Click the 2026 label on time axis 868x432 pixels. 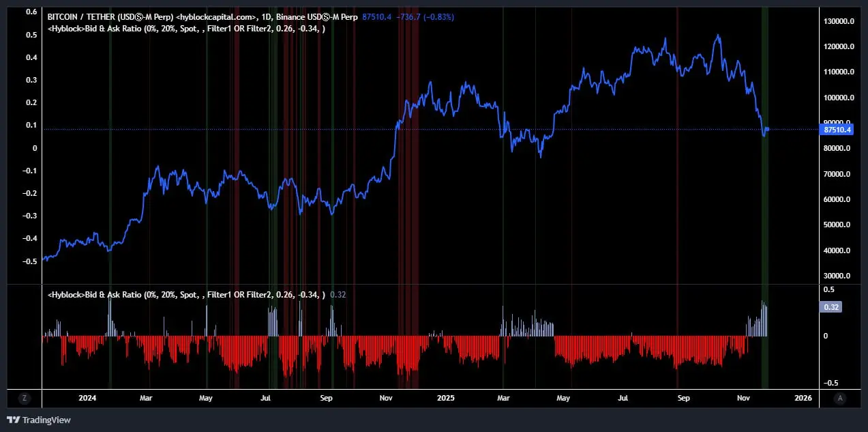pyautogui.click(x=803, y=398)
